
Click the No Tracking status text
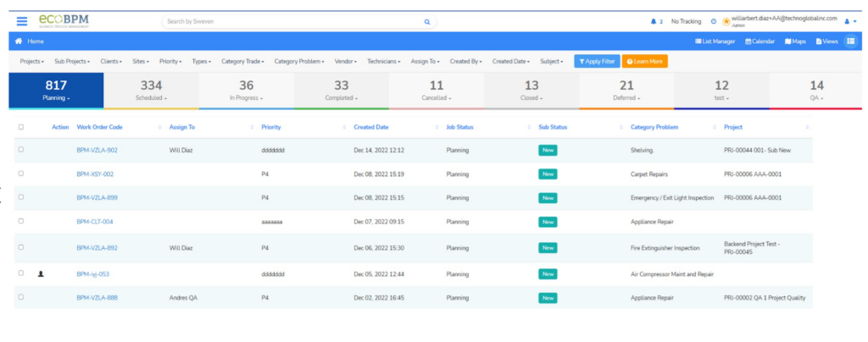pyautogui.click(x=686, y=21)
